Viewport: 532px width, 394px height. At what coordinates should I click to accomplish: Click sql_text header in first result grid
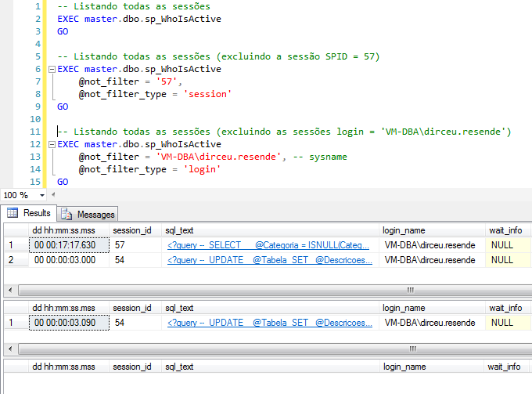point(270,230)
